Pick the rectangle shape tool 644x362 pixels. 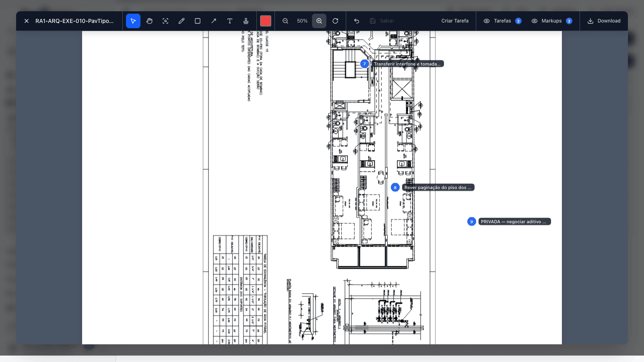pyautogui.click(x=198, y=21)
